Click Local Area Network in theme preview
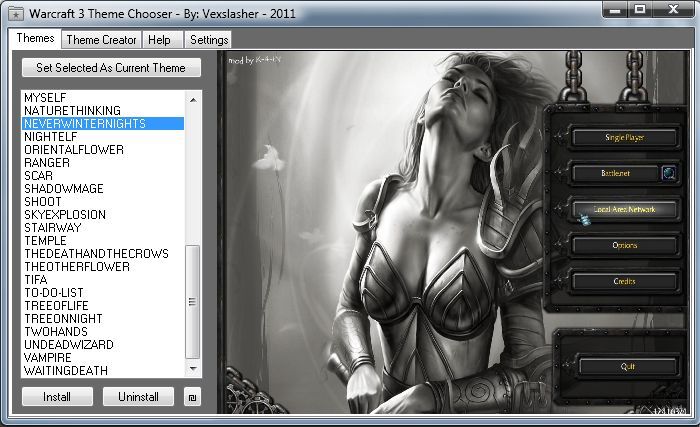 pyautogui.click(x=624, y=209)
